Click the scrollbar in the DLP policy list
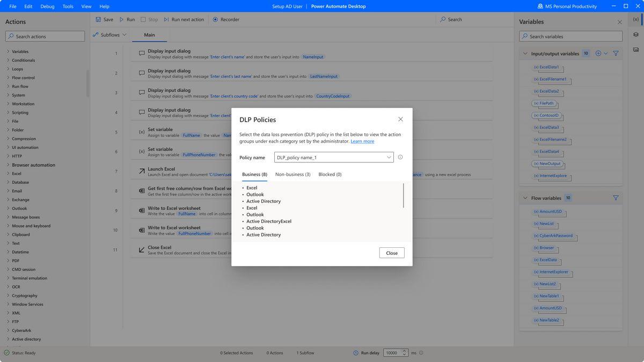Viewport: 644px width, 362px height. (x=404, y=196)
